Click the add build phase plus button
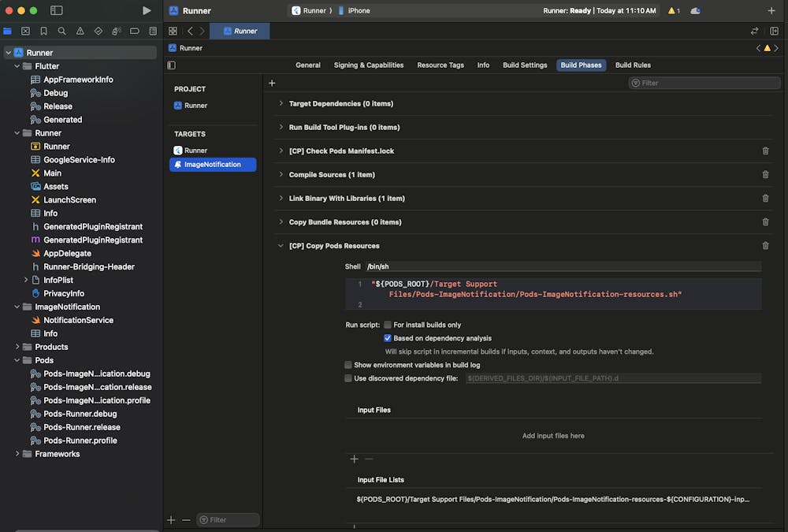 [x=272, y=83]
